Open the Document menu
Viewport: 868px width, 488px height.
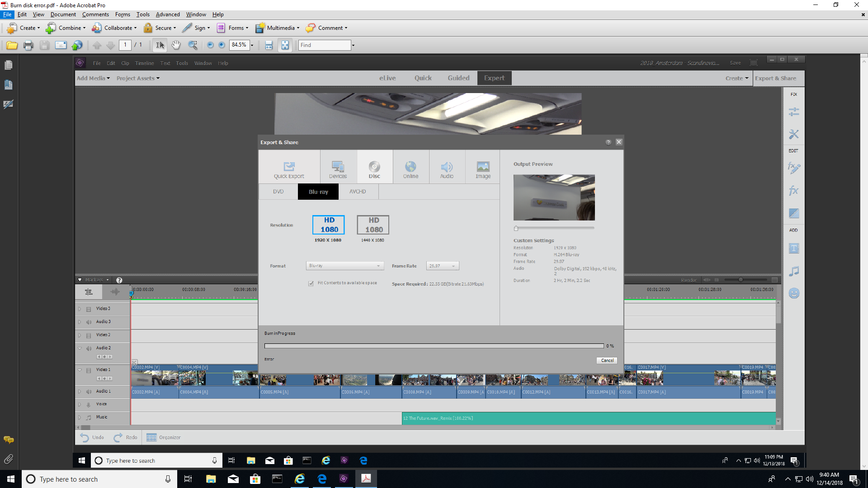[x=63, y=14]
